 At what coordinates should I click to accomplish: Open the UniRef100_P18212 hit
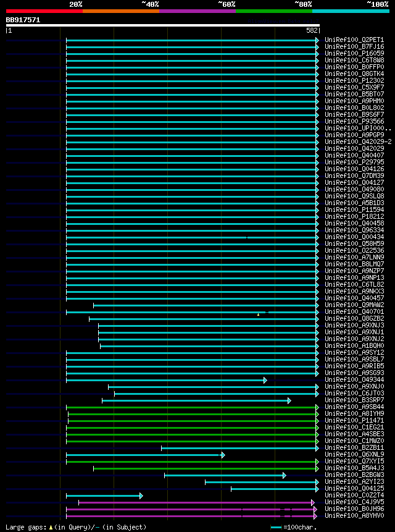tap(354, 216)
